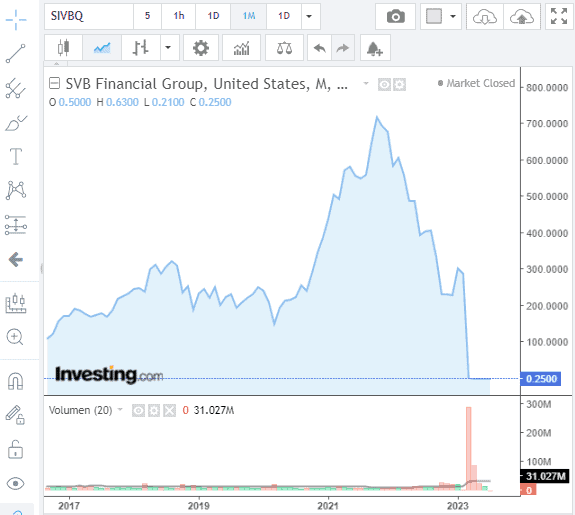This screenshot has width=575, height=515.
Task: Select the zoom in magnifier tool
Action: (x=15, y=337)
